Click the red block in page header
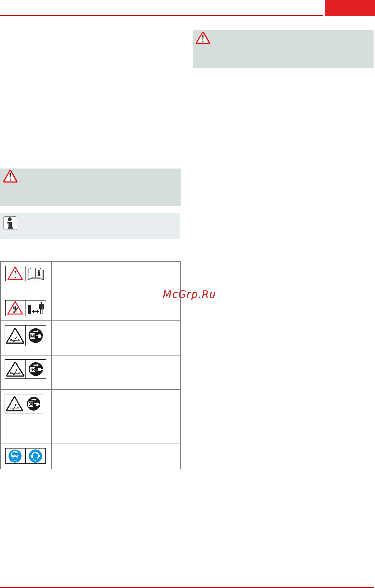 (350, 8)
